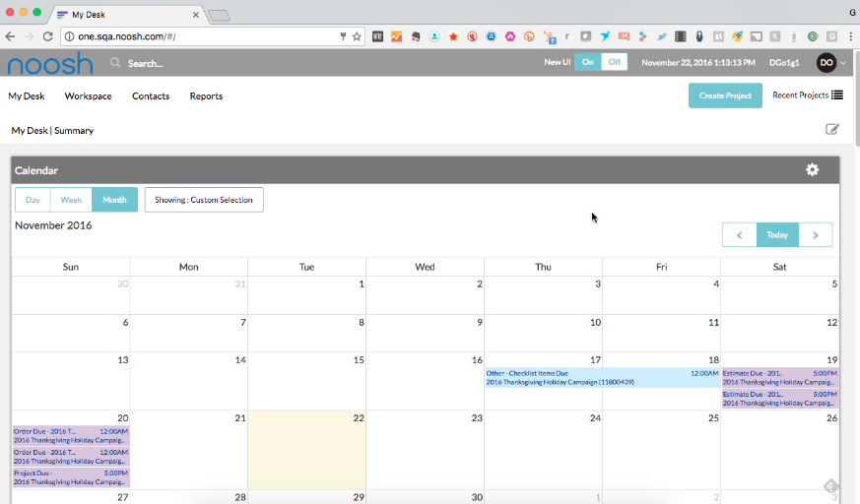Screen dimensions: 860x504
Task: Go back in browser history
Action: [10, 36]
